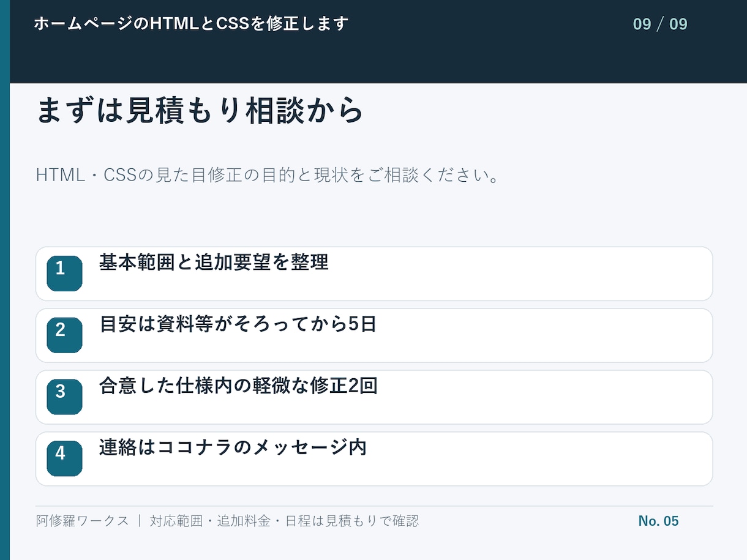The image size is (747, 560).
Task: Click the footer text 阿修羅ワークス
Action: point(83,521)
